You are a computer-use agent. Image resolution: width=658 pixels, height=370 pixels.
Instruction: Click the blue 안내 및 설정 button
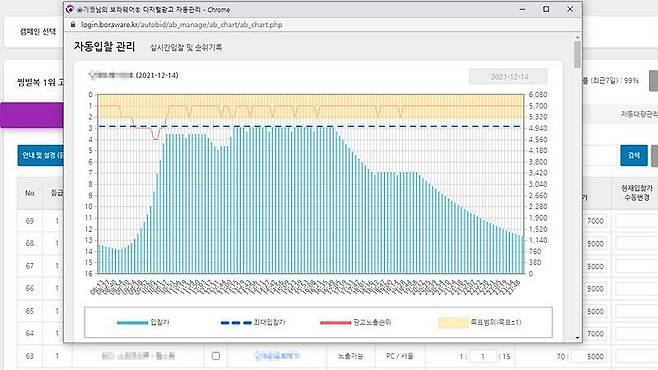[x=41, y=156]
